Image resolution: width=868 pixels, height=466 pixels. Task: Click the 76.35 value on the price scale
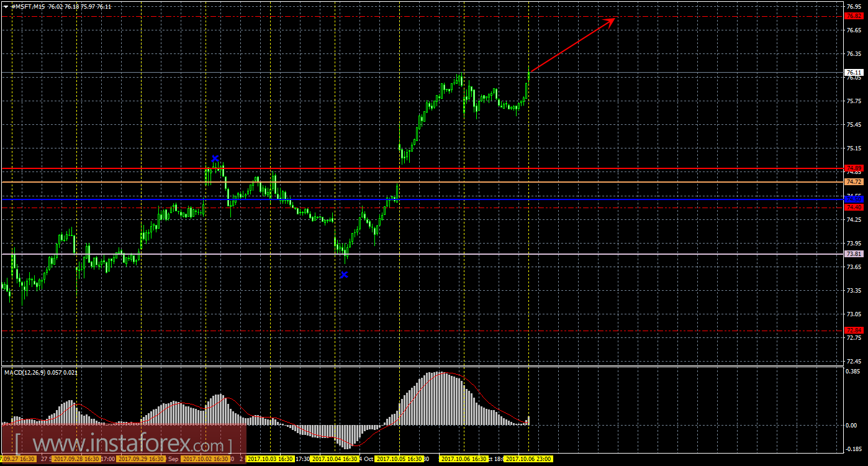coord(854,53)
